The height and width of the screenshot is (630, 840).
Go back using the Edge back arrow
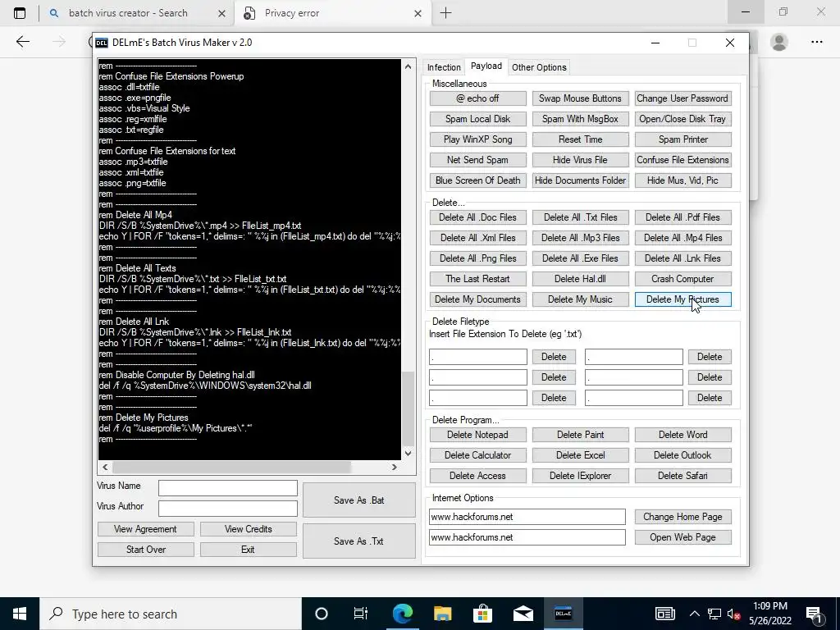tap(22, 42)
